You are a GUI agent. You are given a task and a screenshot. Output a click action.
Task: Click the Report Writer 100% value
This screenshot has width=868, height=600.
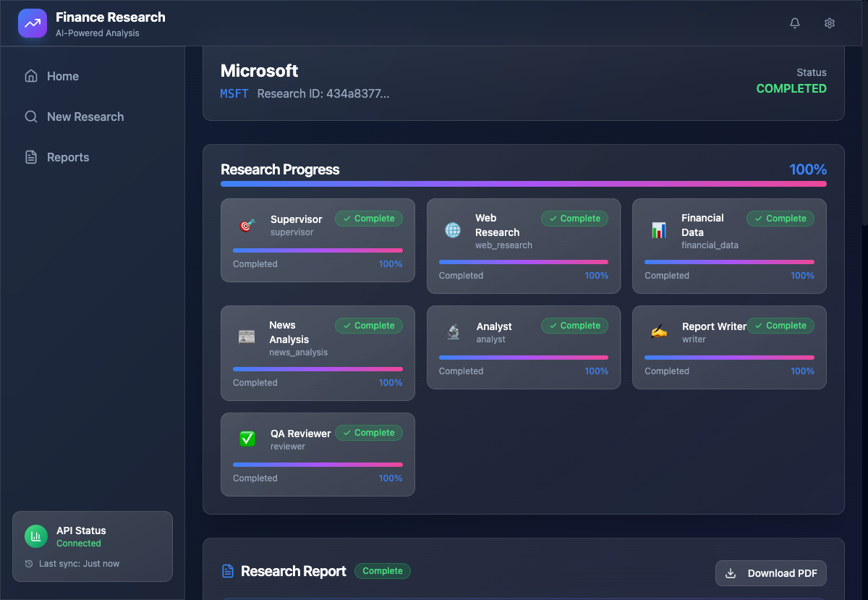tap(802, 371)
